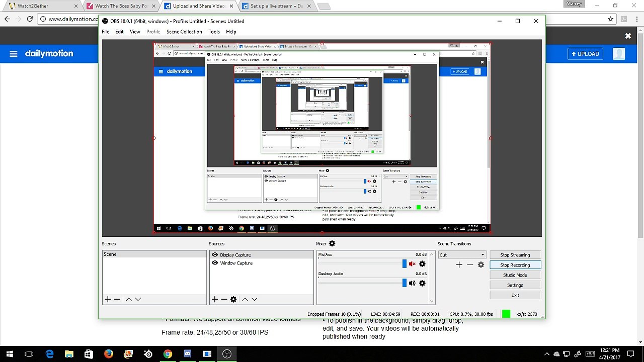Open Desktop Audio settings gear
This screenshot has height=362, width=644.
(422, 283)
